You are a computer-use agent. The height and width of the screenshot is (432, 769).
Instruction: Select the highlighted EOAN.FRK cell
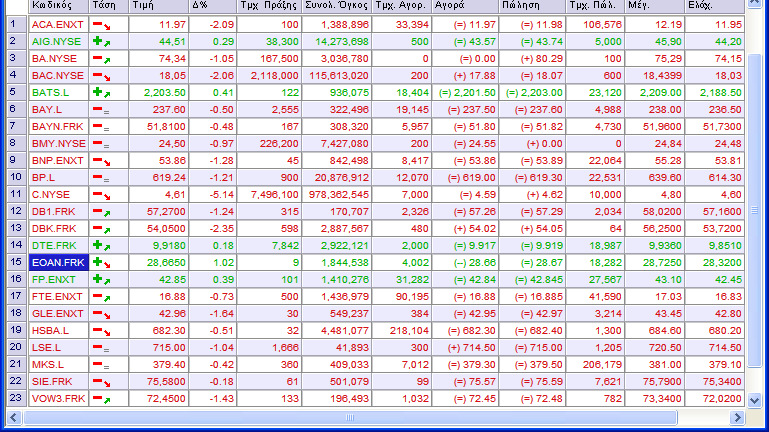59,263
